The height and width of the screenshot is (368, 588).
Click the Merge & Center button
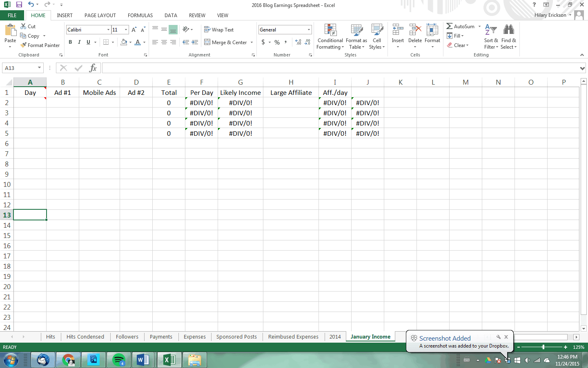pyautogui.click(x=225, y=42)
